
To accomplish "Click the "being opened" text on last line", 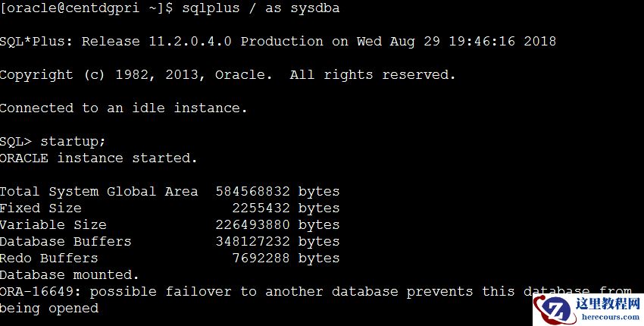I will (49, 309).
